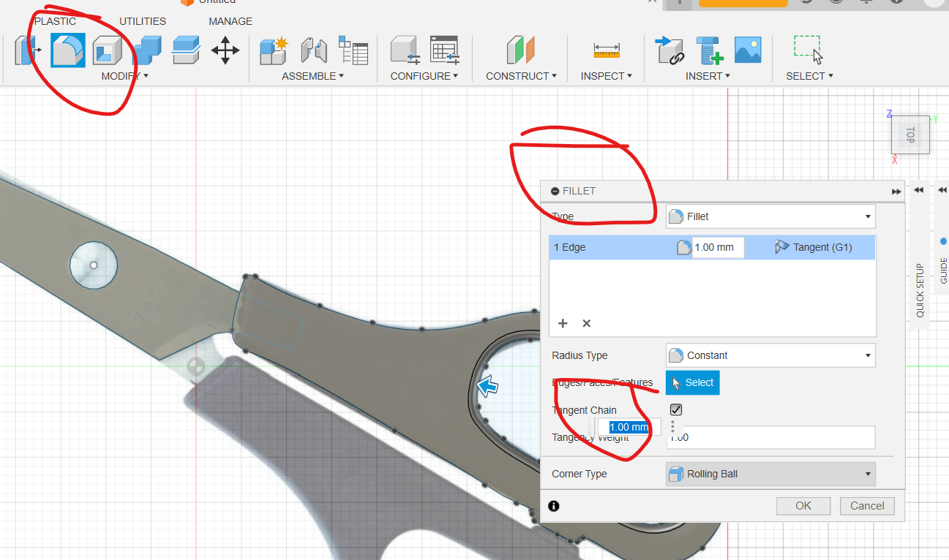The image size is (949, 560).
Task: Expand Fillet dialog with double-arrow button
Action: point(896,192)
